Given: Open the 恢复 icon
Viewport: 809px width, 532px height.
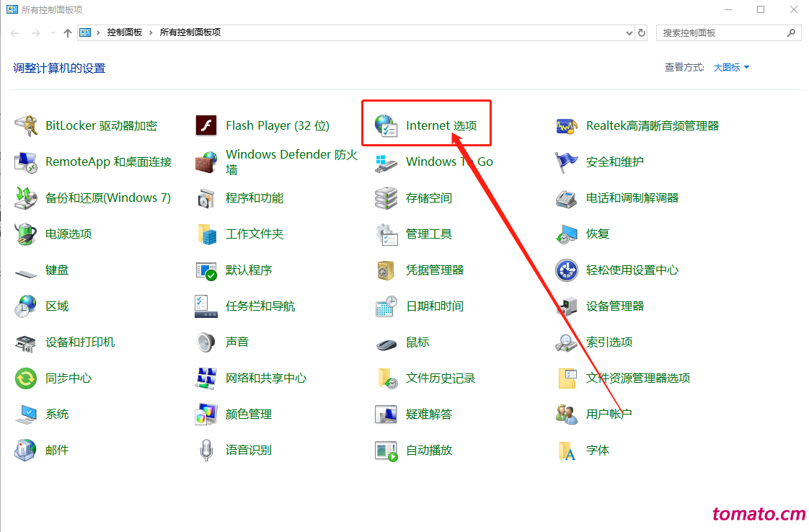Looking at the screenshot, I should (x=567, y=234).
